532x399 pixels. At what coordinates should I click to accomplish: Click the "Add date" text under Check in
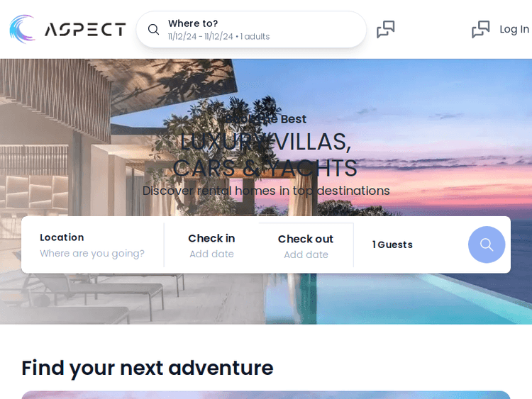click(211, 254)
